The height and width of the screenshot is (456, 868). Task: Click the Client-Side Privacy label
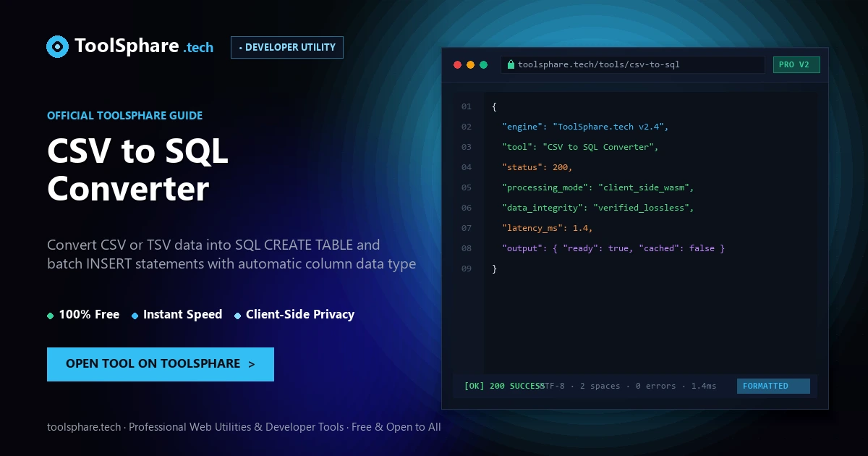(300, 314)
